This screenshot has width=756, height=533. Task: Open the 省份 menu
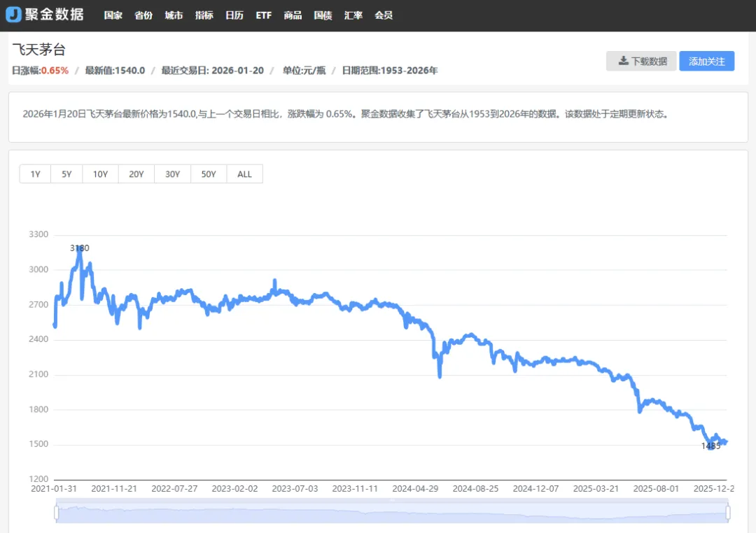[x=143, y=15]
